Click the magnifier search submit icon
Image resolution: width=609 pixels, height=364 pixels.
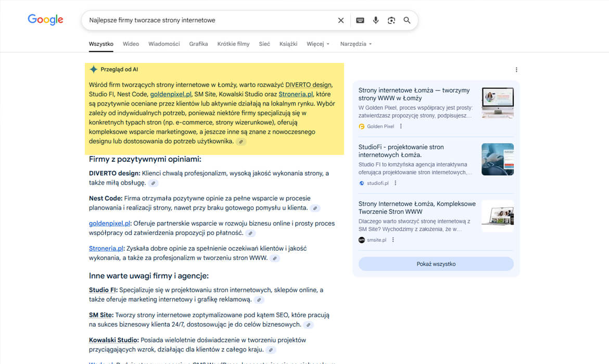click(407, 20)
